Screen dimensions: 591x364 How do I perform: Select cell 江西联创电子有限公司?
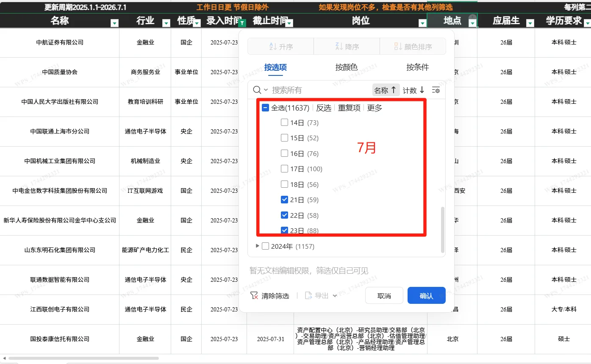pos(60,309)
